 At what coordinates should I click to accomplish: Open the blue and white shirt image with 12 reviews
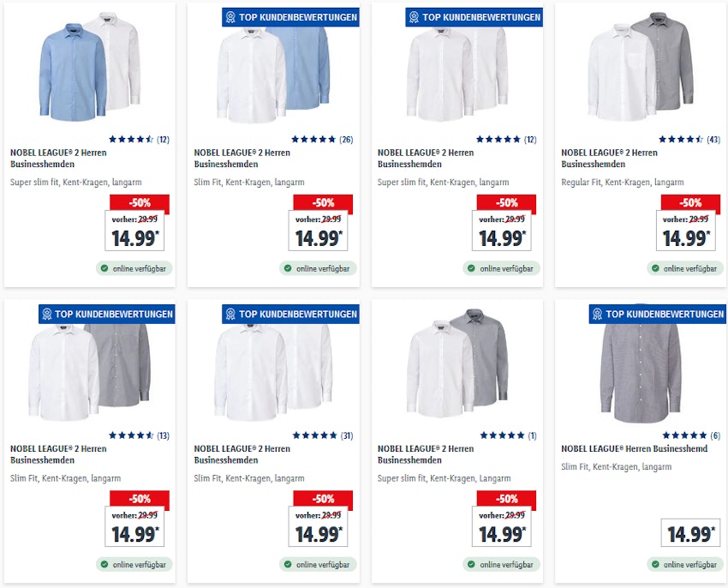(x=89, y=70)
